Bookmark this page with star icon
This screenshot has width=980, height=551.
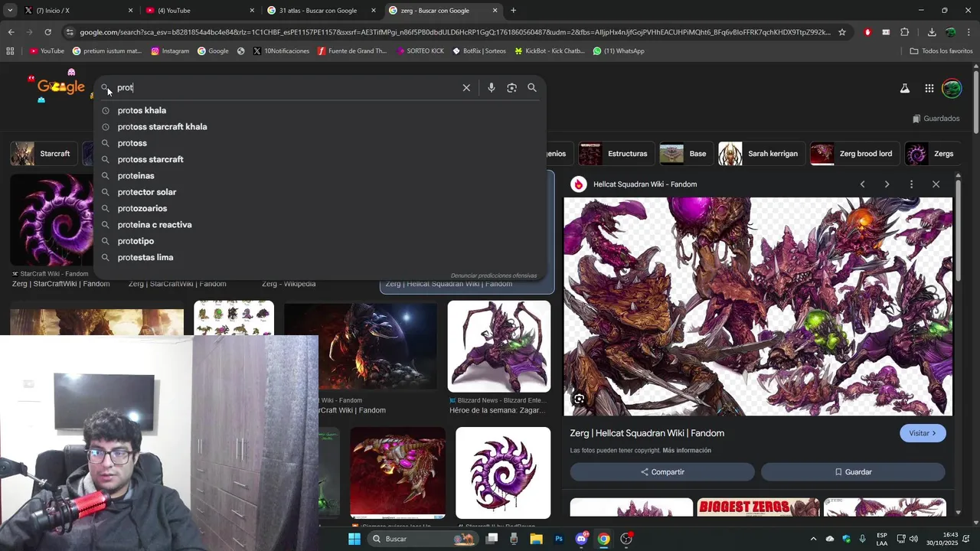[842, 32]
